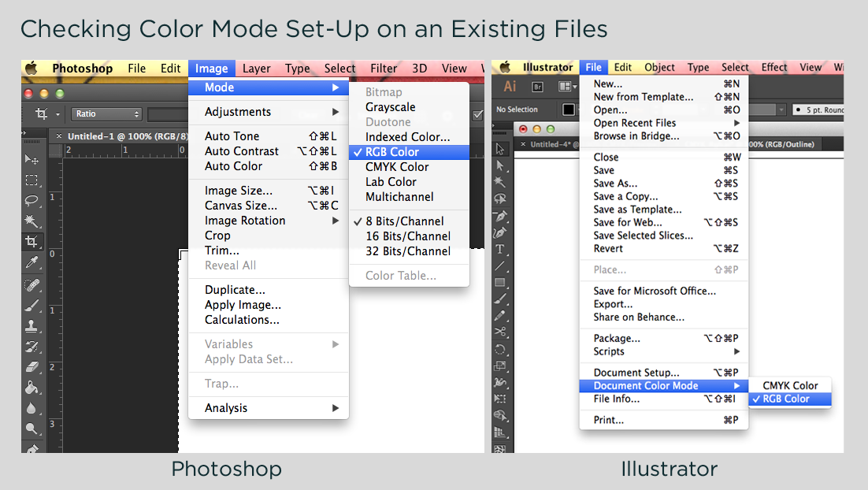
Task: Select Illustrator's Pen tool
Action: point(500,216)
